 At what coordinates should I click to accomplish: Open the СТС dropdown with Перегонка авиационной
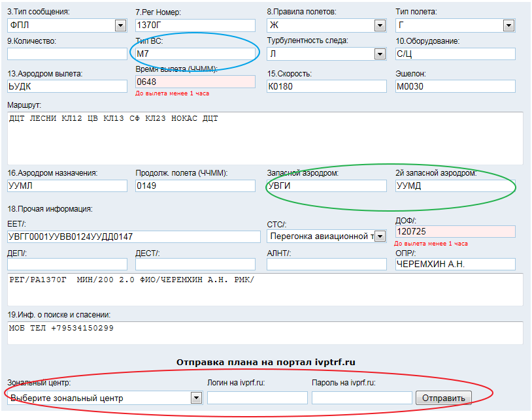pos(326,236)
